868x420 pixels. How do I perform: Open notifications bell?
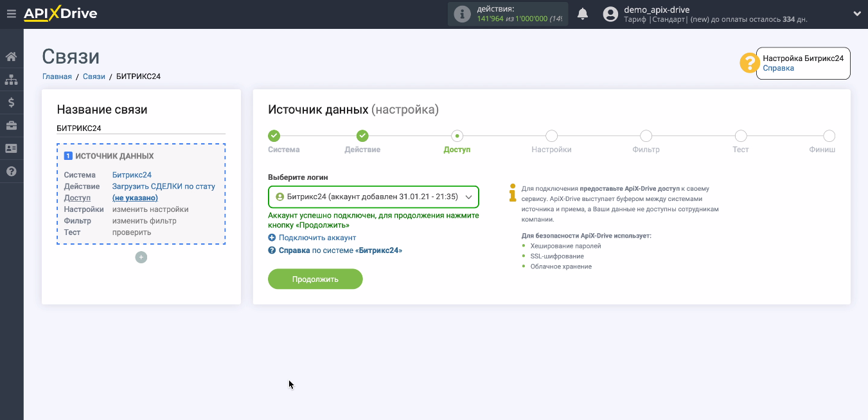pyautogui.click(x=583, y=13)
